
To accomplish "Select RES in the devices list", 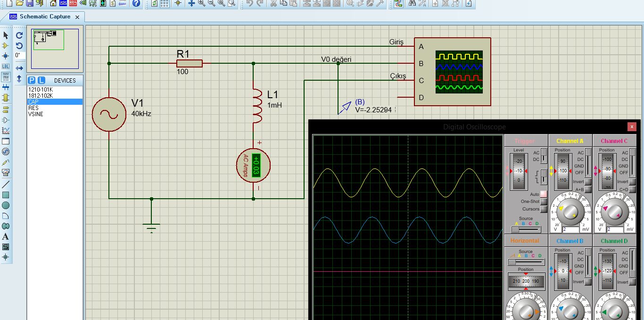I will coord(55,108).
